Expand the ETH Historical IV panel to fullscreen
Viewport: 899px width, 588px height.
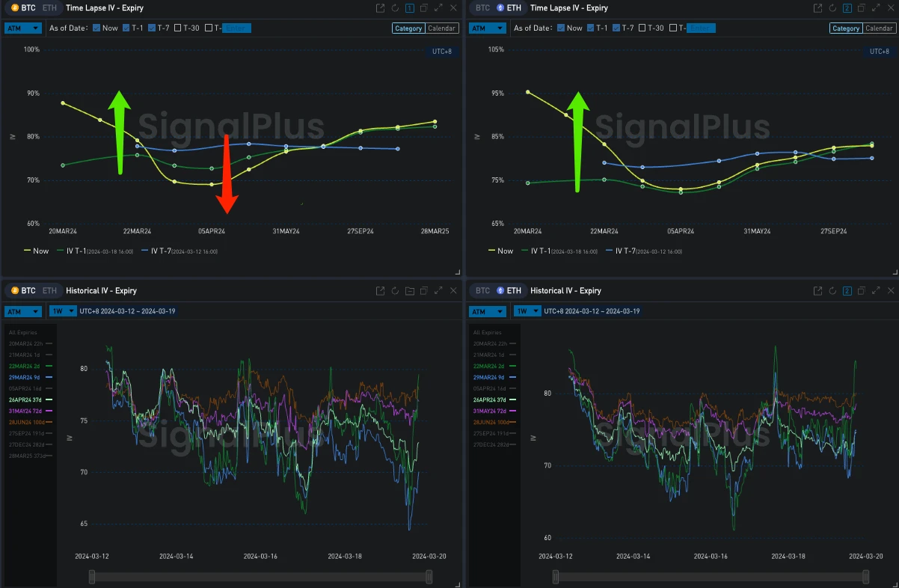pyautogui.click(x=874, y=291)
